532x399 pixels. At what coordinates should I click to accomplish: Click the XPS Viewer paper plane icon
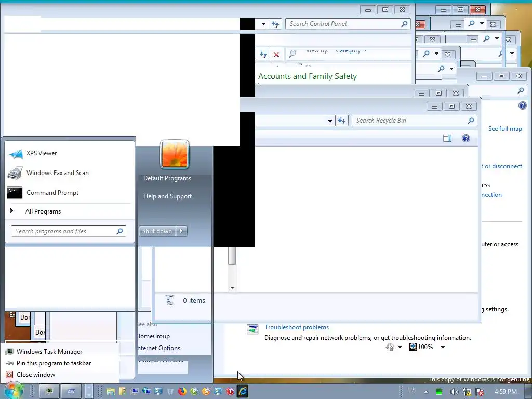click(15, 154)
